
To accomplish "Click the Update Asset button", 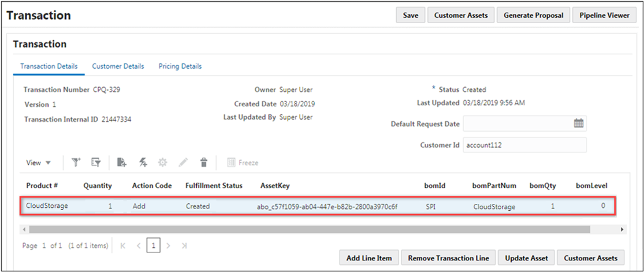I will tap(526, 258).
